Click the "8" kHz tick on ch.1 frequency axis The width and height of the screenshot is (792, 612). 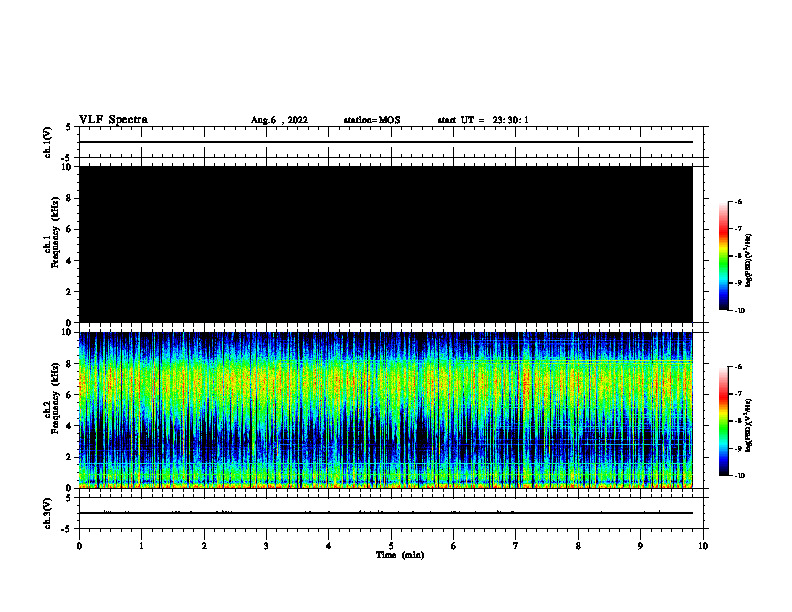click(70, 198)
